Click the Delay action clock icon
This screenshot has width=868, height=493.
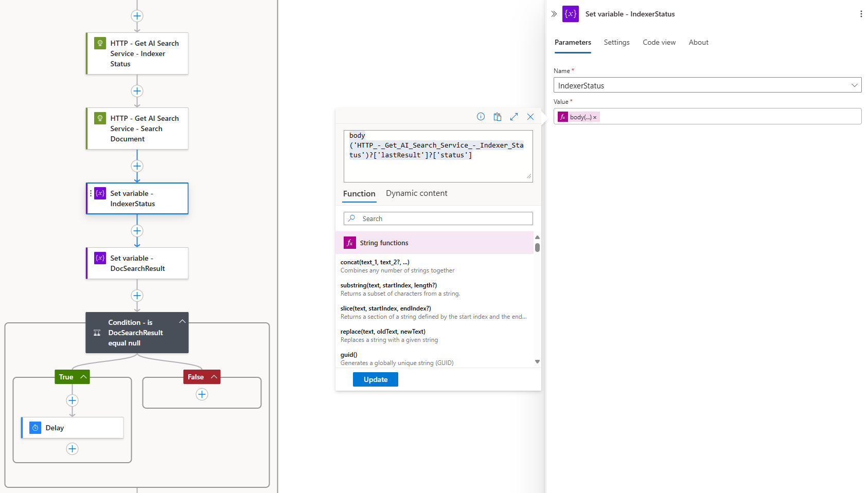(x=35, y=428)
